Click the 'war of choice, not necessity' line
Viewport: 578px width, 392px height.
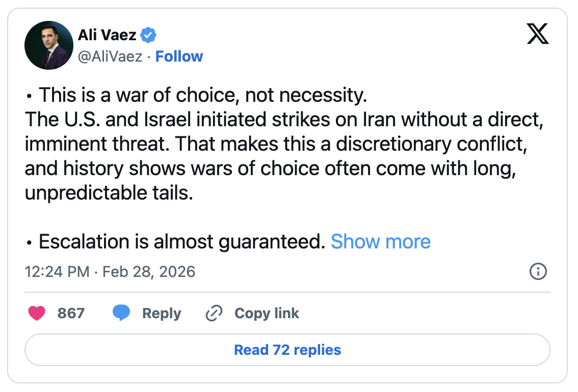[x=203, y=95]
